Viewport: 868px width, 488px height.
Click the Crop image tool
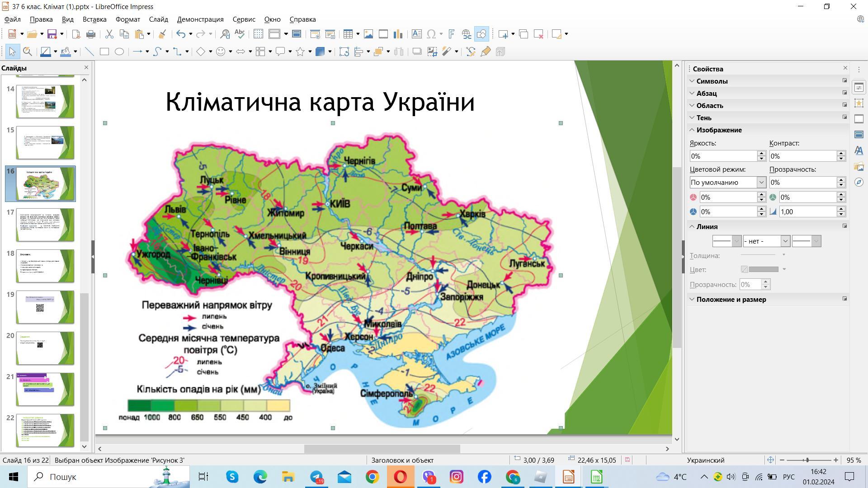432,52
